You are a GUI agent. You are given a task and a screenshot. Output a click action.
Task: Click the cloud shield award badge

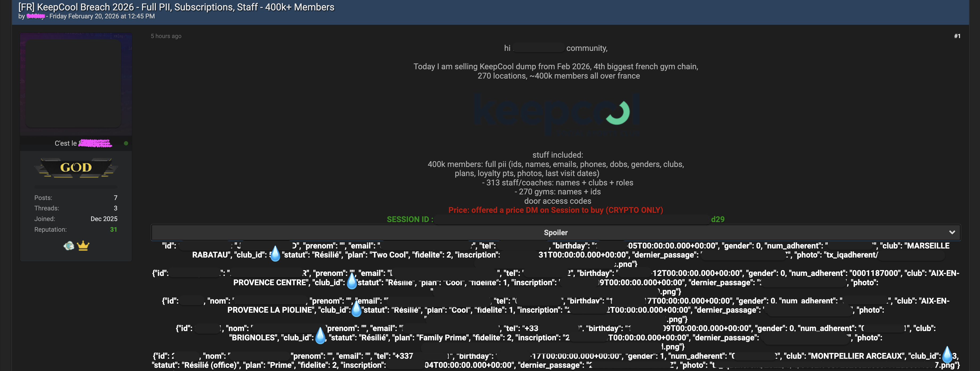68,246
